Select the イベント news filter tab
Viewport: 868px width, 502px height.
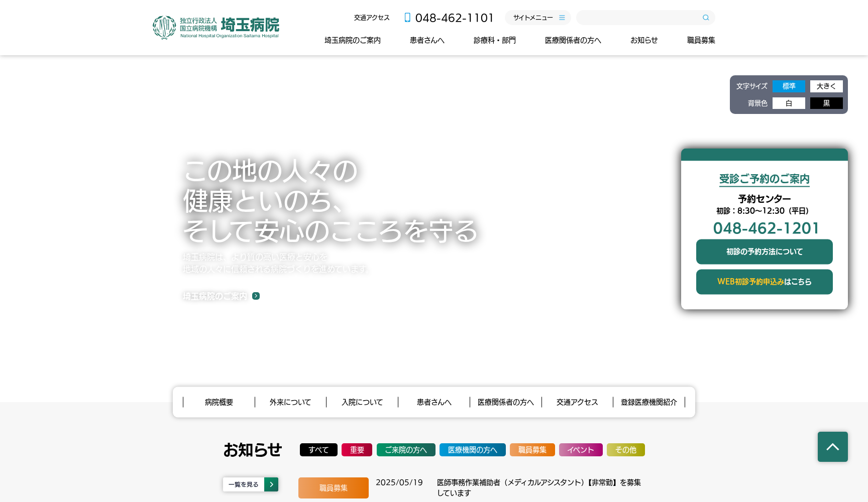click(x=580, y=450)
